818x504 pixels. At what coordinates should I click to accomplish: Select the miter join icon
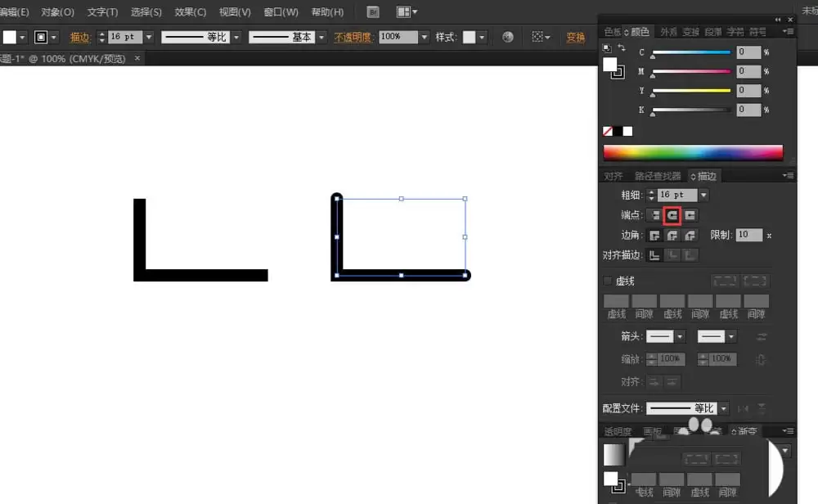coord(654,236)
